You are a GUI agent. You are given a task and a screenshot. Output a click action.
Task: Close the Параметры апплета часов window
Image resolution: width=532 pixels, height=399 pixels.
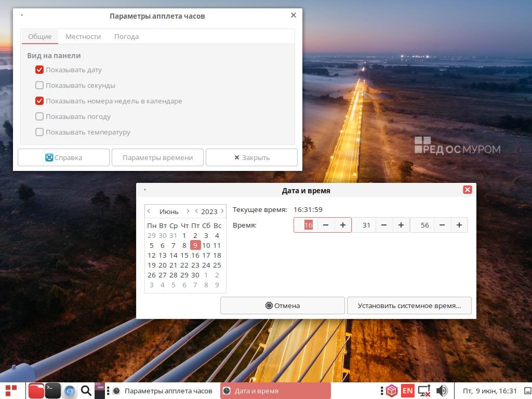point(294,15)
